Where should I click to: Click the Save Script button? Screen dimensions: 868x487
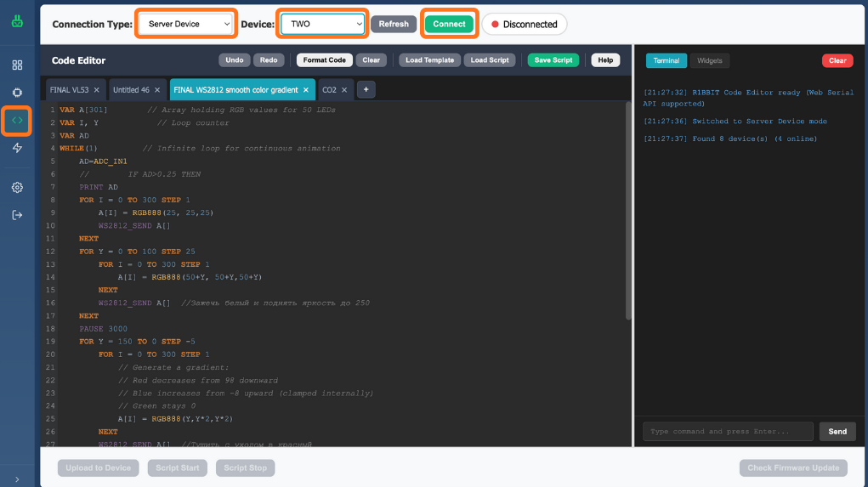(553, 60)
